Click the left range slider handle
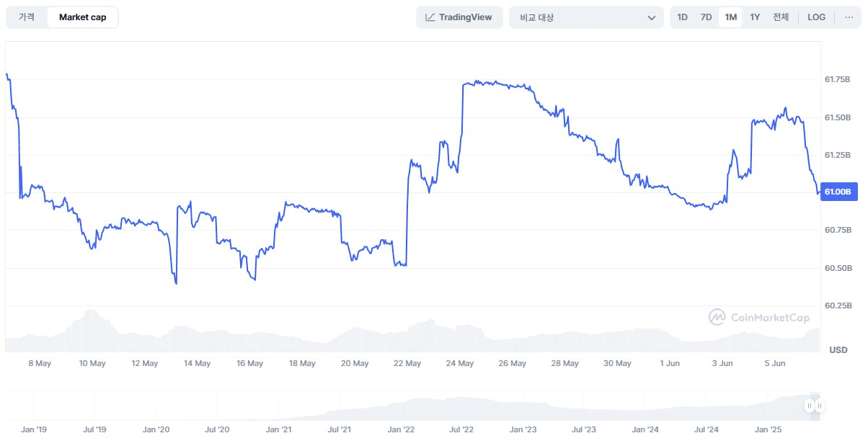 809,406
